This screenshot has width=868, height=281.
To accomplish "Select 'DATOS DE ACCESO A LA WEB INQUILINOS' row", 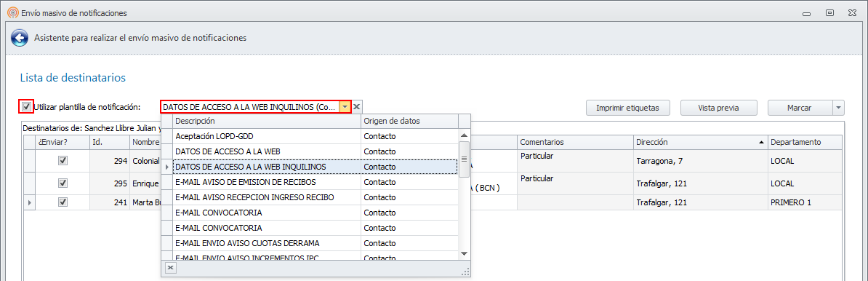I will [316, 166].
